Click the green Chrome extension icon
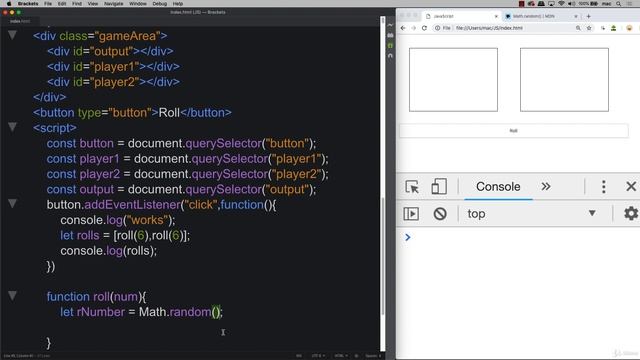The height and width of the screenshot is (360, 640). point(613,28)
